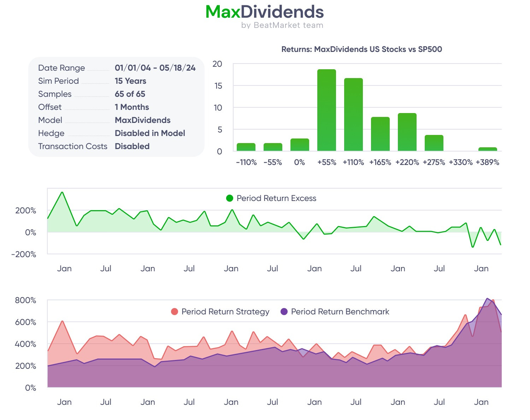Click the '600%' y-axis label of bottom chart
The width and height of the screenshot is (530, 420).
click(x=25, y=322)
